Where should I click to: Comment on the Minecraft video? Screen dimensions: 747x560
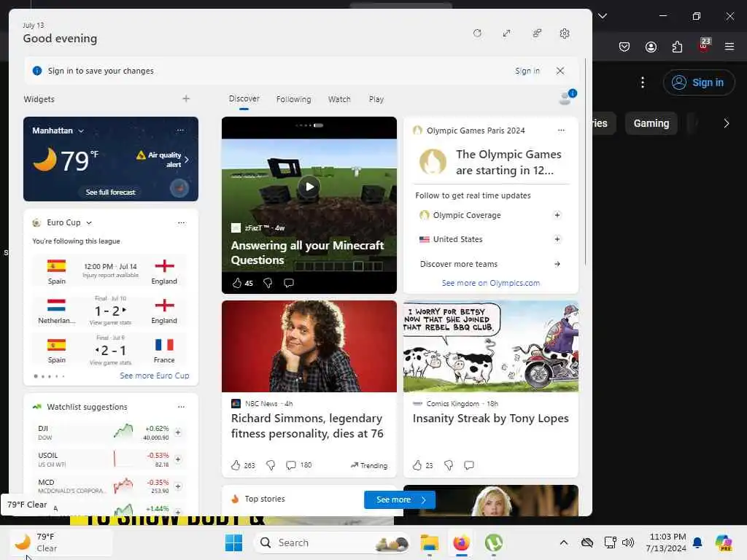tap(289, 284)
